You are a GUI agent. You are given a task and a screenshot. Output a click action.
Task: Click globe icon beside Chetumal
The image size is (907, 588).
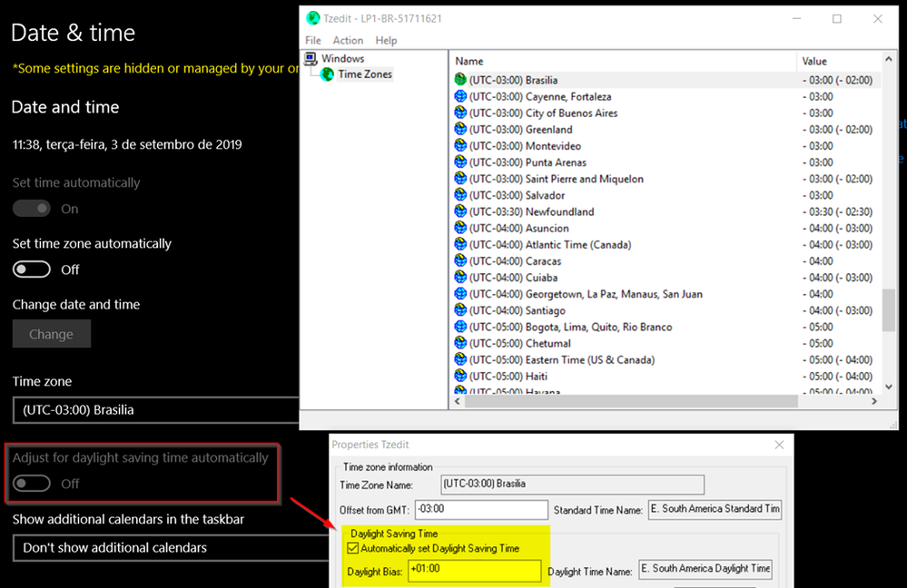[460, 343]
